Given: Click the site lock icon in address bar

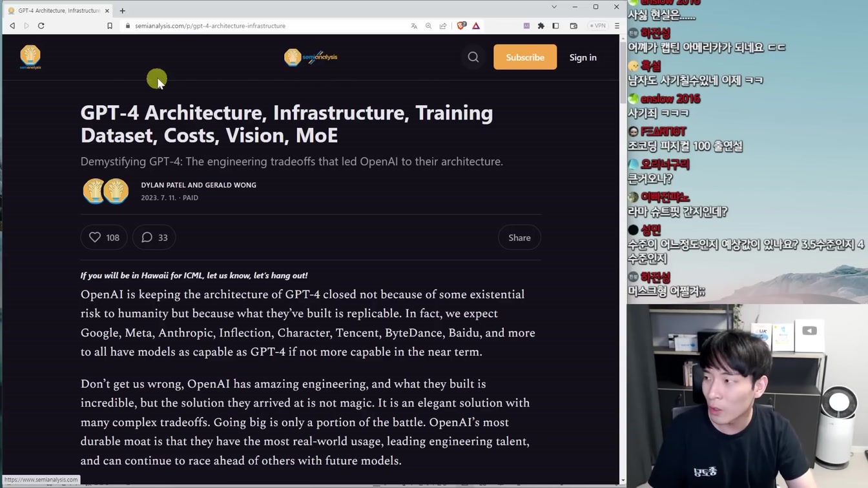Looking at the screenshot, I should 128,26.
